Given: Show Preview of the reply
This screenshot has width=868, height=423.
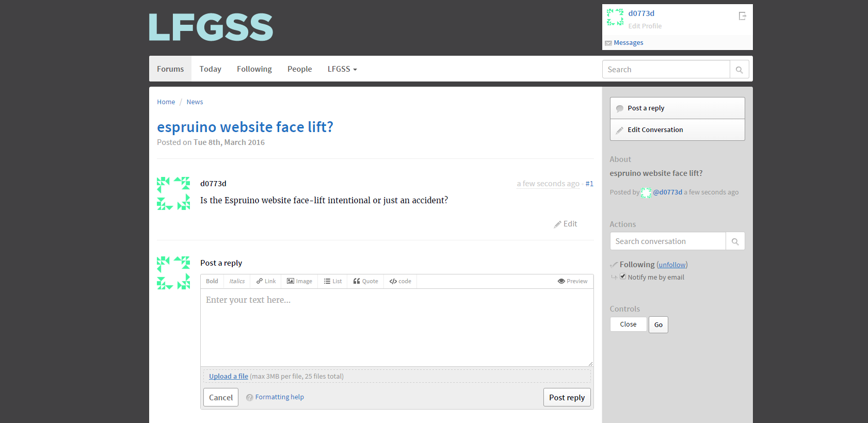Looking at the screenshot, I should [572, 281].
